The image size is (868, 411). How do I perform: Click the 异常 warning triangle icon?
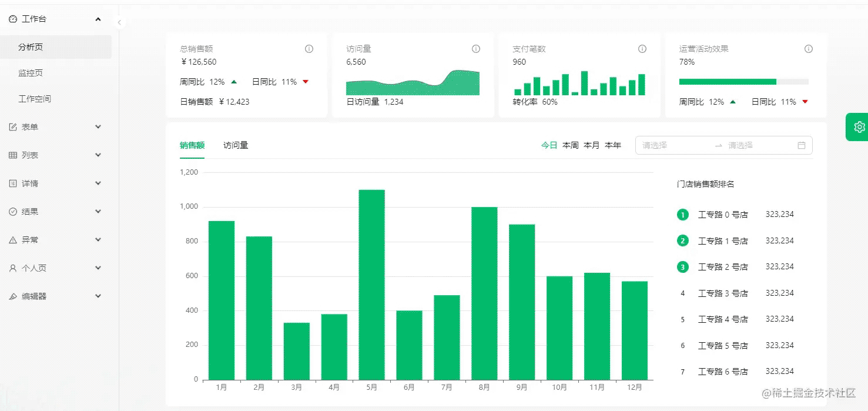click(13, 240)
